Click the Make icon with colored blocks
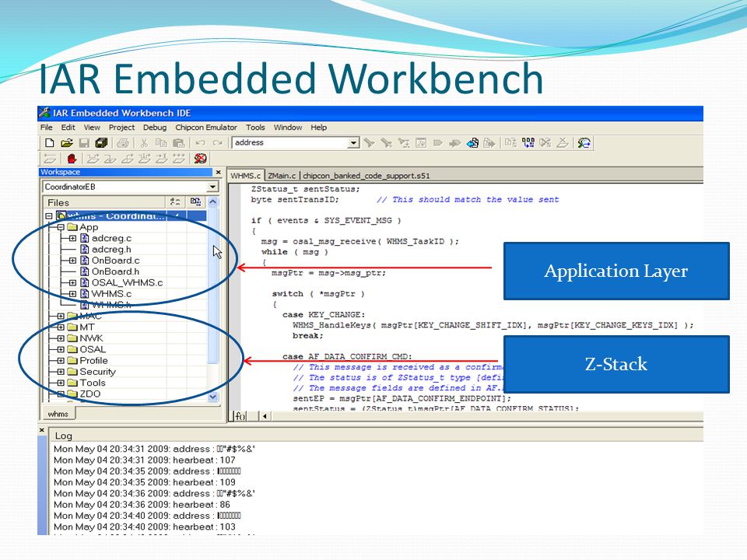The height and width of the screenshot is (560, 747). coord(528,143)
